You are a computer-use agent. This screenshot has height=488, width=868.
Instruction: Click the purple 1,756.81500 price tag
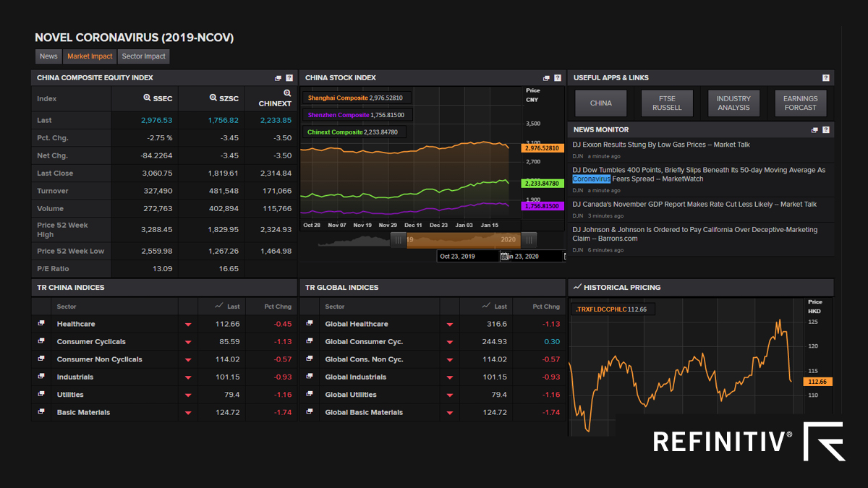pos(542,206)
